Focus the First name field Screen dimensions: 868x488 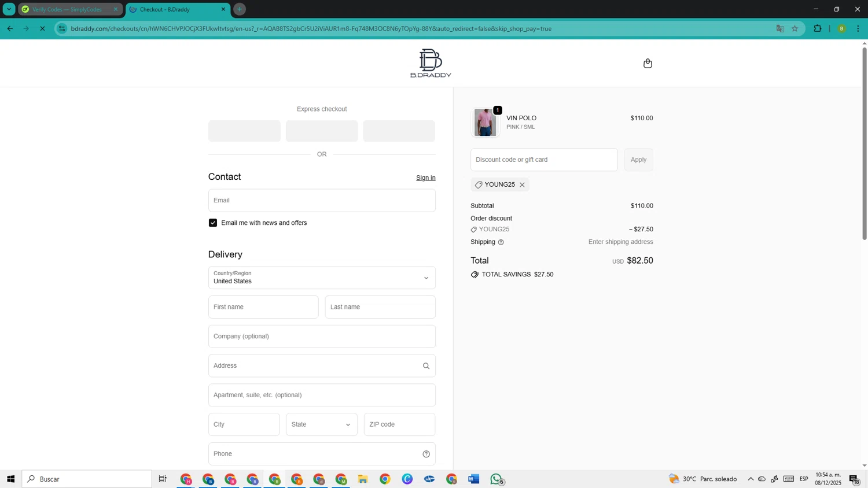(263, 307)
